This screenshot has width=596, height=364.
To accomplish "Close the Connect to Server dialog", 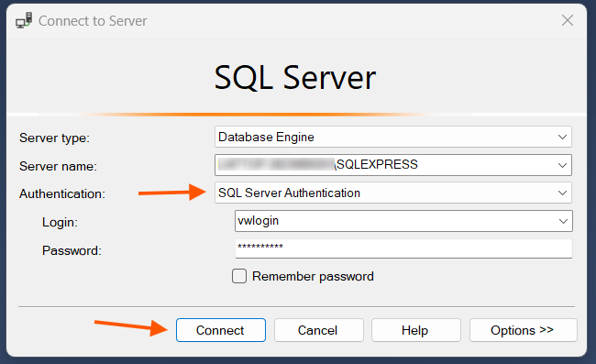I will (x=567, y=20).
